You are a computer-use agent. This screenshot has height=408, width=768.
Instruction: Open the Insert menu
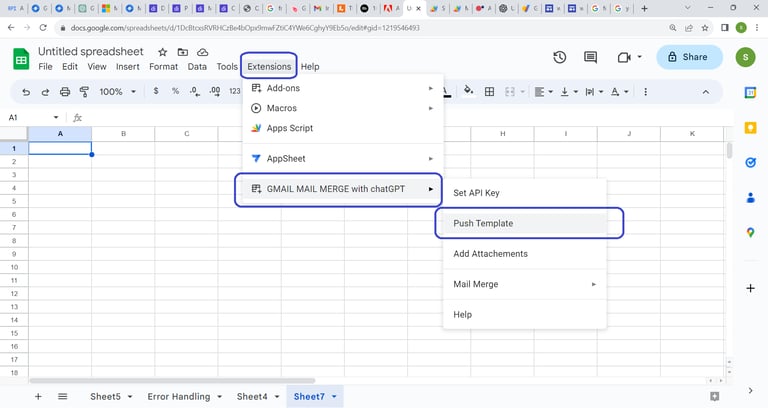click(x=128, y=67)
